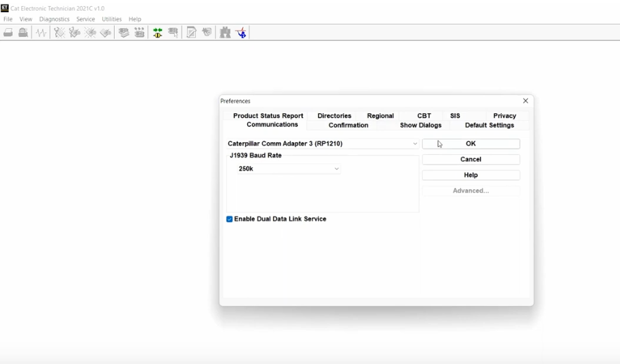Screen dimensions: 620x364
Task: Click the binoculars Find icon
Action: pyautogui.click(x=225, y=33)
